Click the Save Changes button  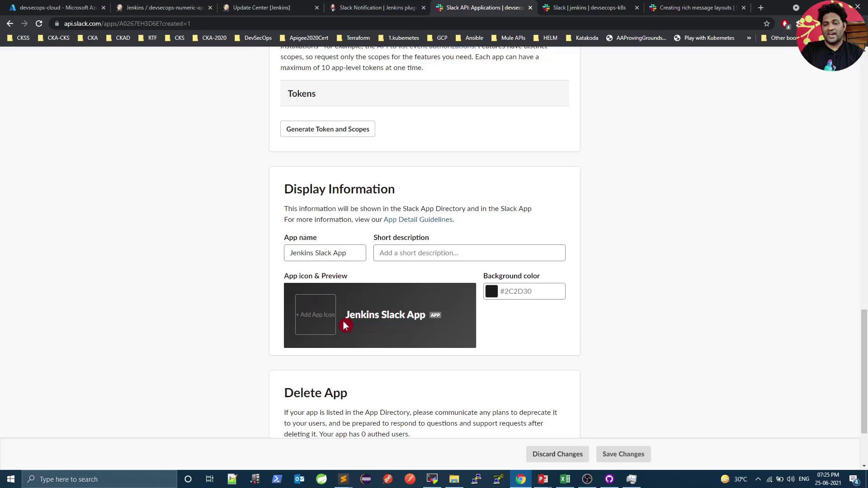tap(623, 454)
